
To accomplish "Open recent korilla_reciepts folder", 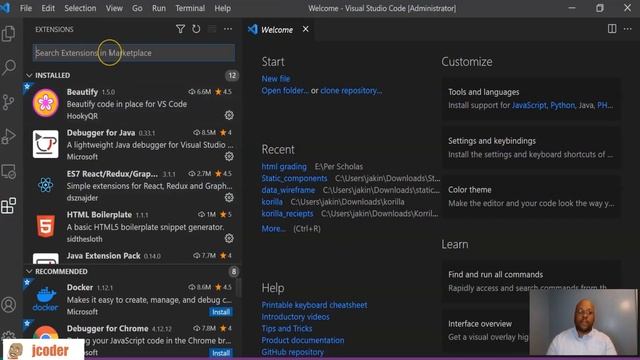I will tap(287, 213).
